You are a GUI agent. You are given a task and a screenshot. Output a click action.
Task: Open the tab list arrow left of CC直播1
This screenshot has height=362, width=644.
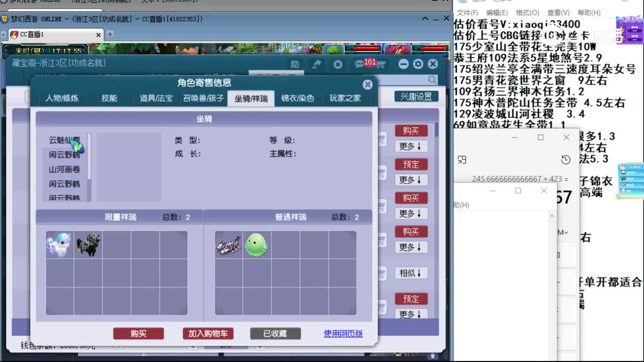(4, 35)
